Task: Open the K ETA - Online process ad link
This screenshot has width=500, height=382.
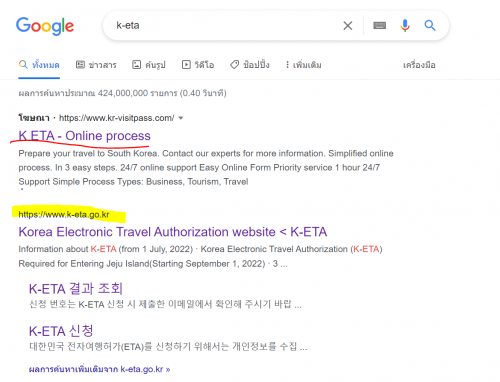Action: (x=84, y=136)
